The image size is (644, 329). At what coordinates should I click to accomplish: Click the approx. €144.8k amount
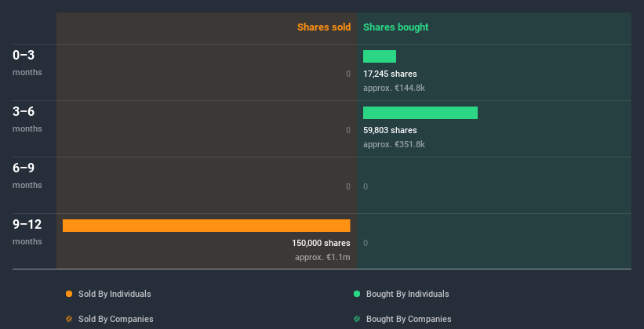tap(394, 89)
